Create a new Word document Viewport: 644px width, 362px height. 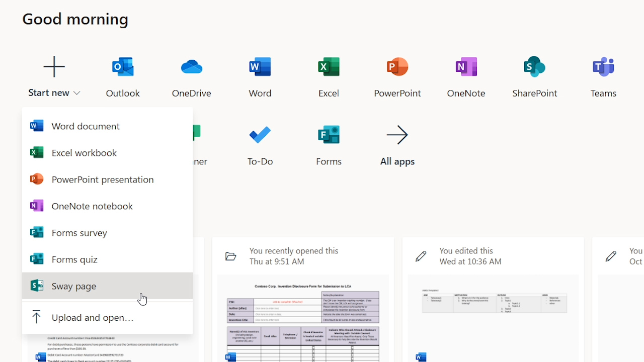107,126
